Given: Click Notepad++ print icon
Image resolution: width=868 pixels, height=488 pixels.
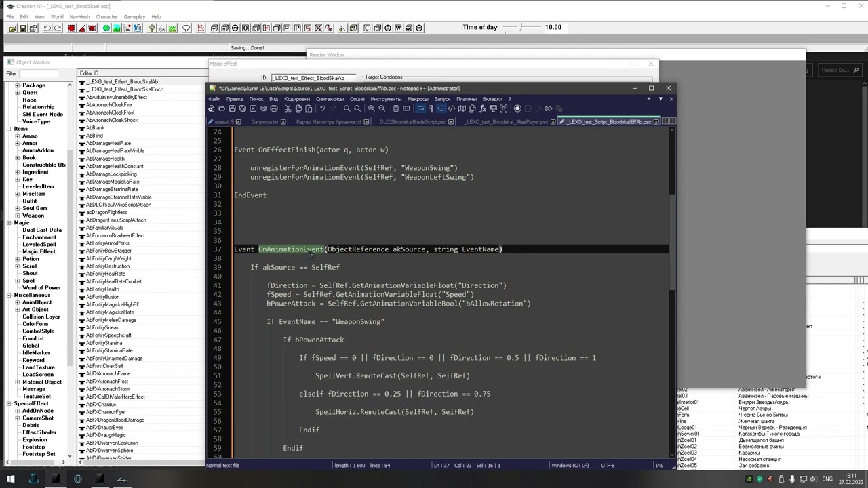Looking at the screenshot, I should (274, 108).
